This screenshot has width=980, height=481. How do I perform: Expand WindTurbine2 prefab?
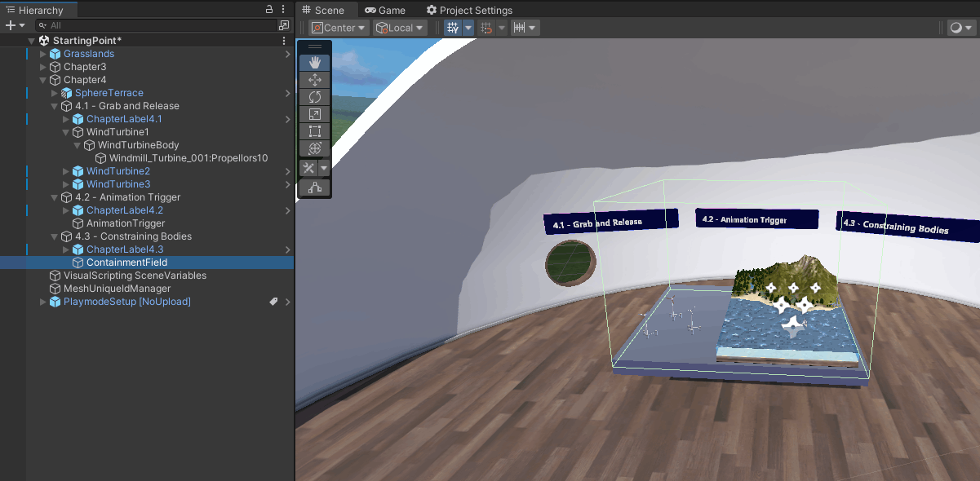66,171
